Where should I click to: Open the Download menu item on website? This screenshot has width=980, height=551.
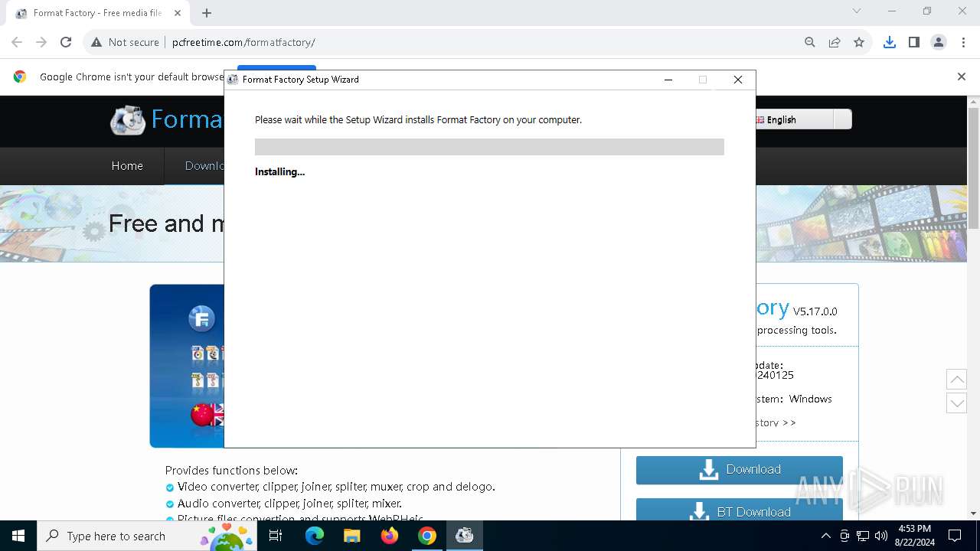(x=205, y=166)
